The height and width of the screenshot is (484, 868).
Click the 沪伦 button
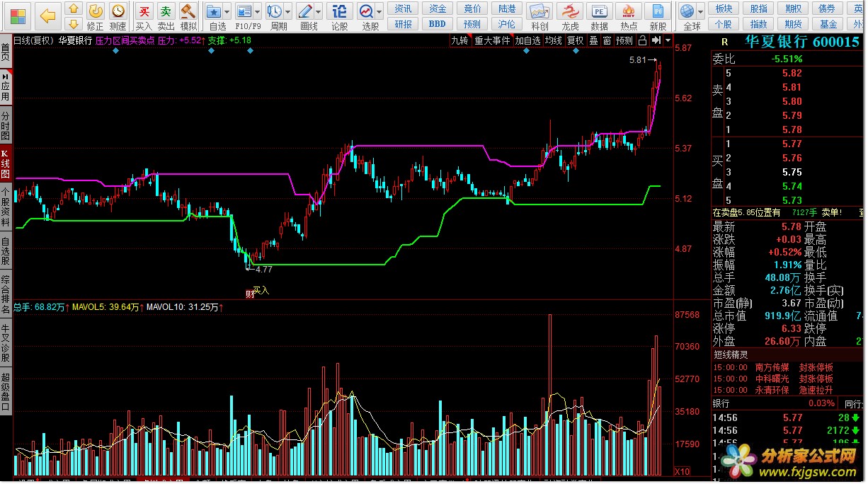(x=507, y=24)
